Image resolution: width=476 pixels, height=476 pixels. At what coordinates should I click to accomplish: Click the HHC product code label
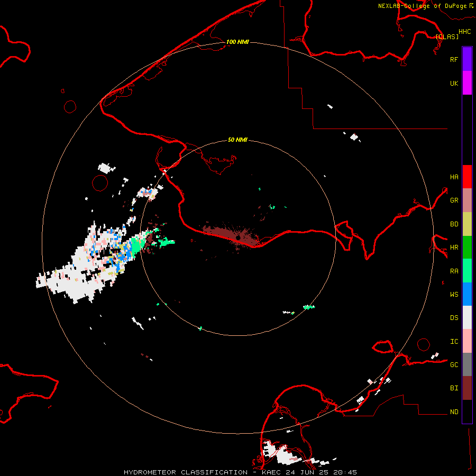coord(464,32)
